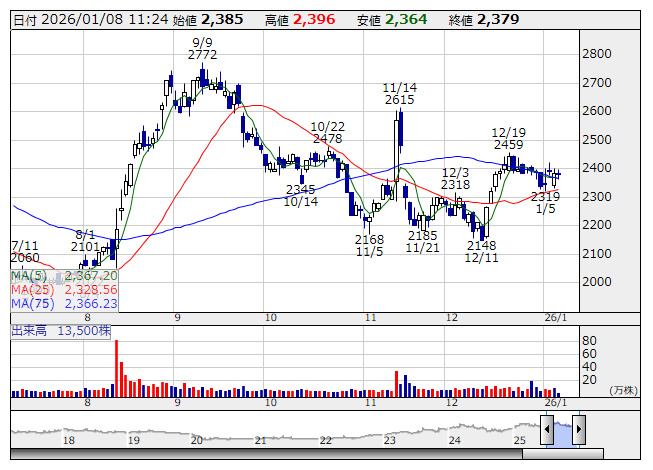Click the blue selected range in navigator
Image resolution: width=653 pixels, height=470 pixels.
pyautogui.click(x=563, y=434)
